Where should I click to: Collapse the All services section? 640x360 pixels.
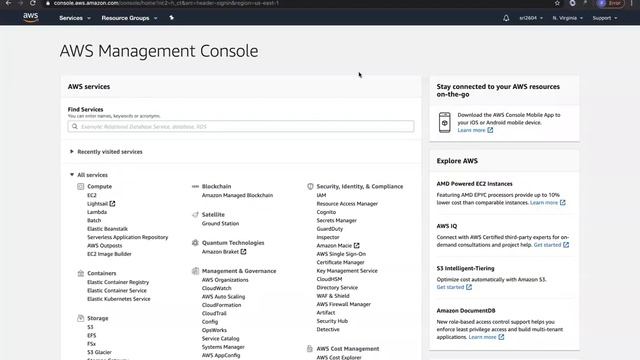pyautogui.click(x=89, y=175)
